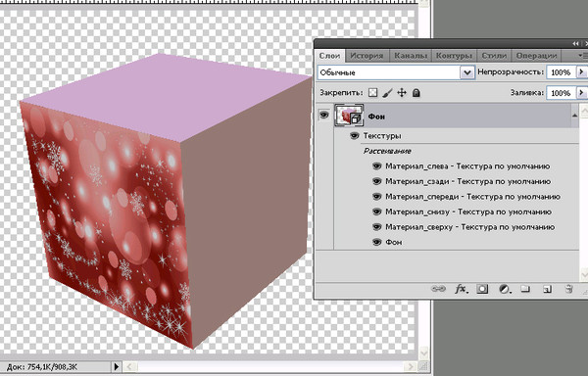Screen dimensions: 588x376
Task: Click the layers panel scrollbar up arrow
Action: [x=584, y=112]
